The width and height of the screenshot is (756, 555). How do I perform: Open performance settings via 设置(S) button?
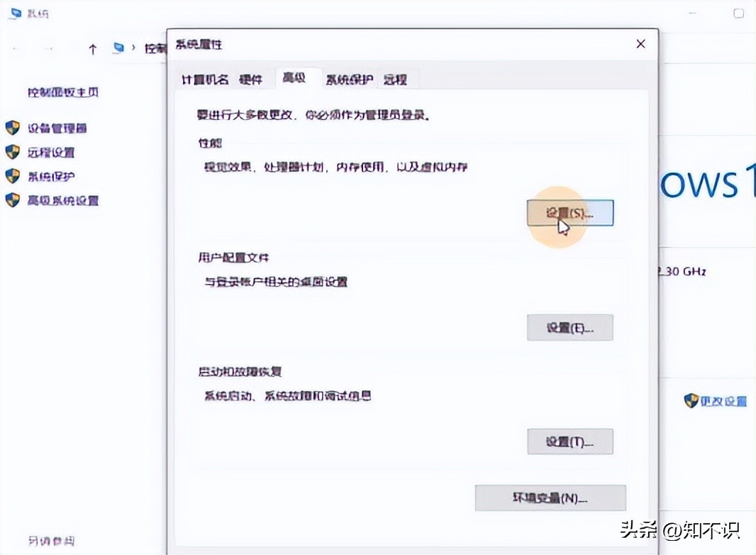click(570, 211)
